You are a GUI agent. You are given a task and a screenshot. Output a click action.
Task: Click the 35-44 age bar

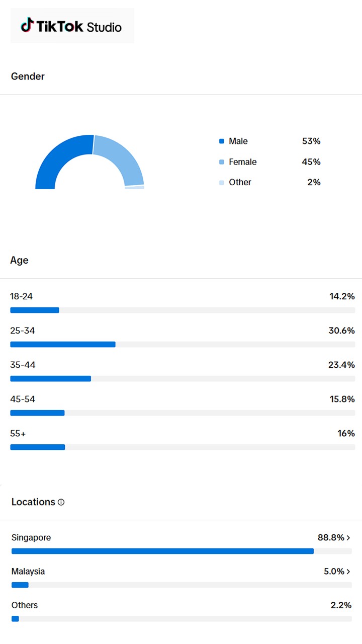(x=50, y=379)
